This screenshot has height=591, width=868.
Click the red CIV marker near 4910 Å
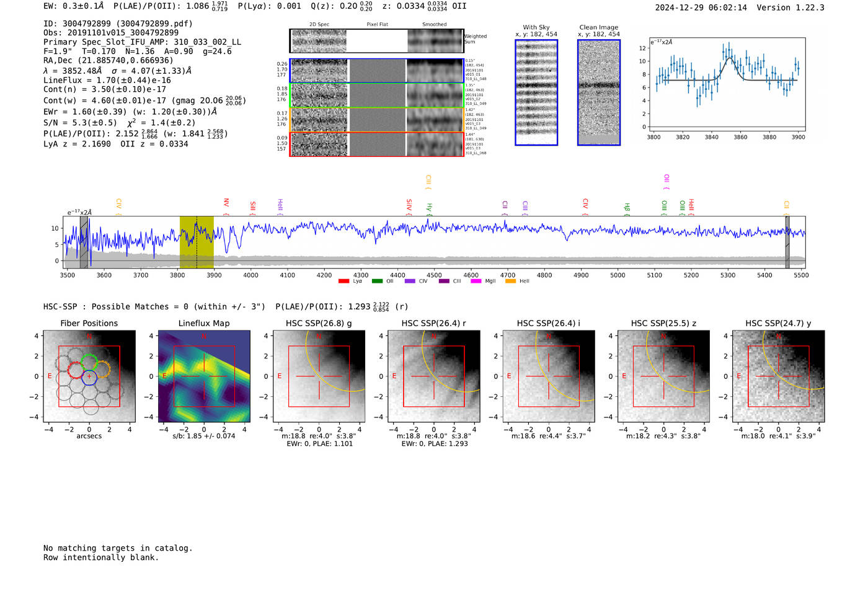click(x=585, y=206)
